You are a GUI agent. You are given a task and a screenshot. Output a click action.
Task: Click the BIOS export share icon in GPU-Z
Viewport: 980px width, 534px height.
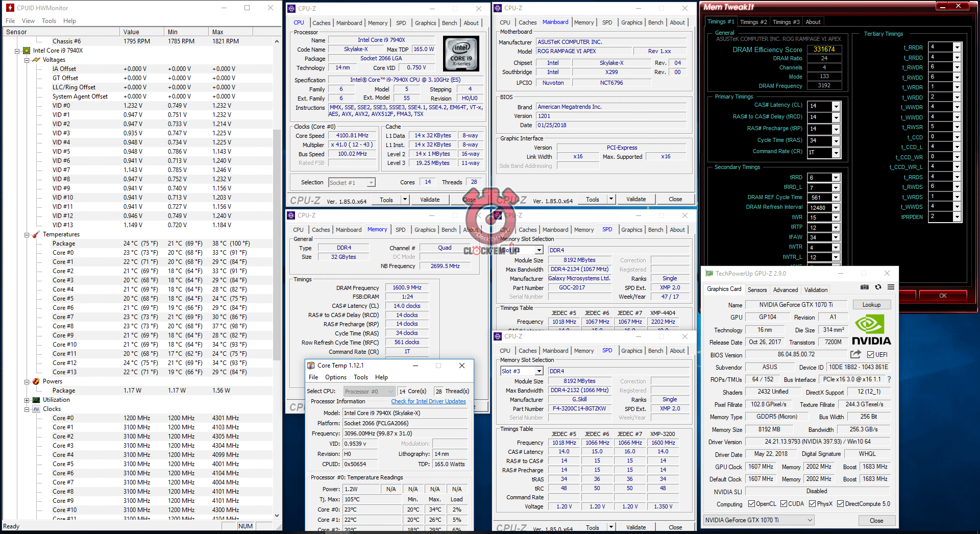[855, 354]
